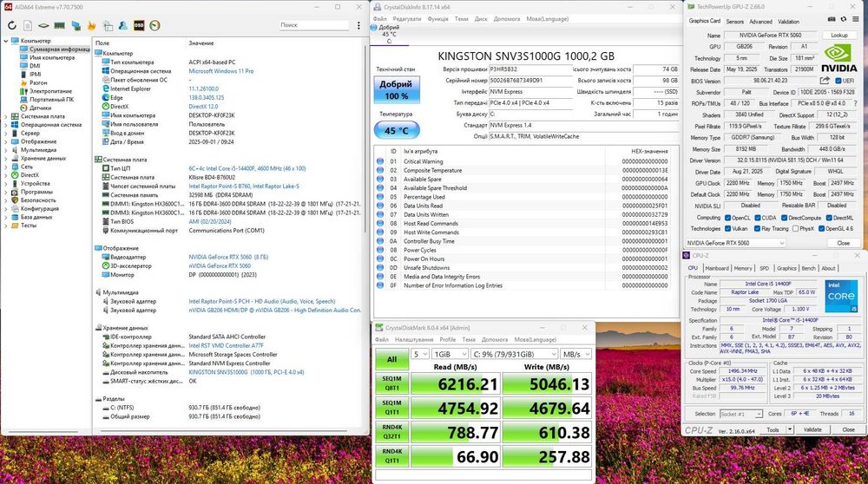This screenshot has width=868, height=484.
Task: Click the Bus Interface question mark in GPU-Z
Action: (855, 103)
